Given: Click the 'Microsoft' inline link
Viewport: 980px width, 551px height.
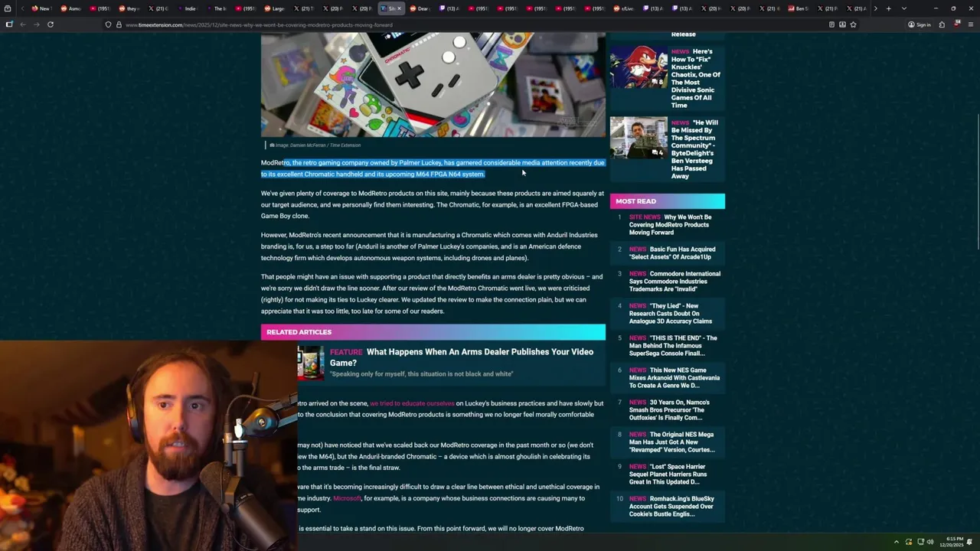Looking at the screenshot, I should click(347, 498).
